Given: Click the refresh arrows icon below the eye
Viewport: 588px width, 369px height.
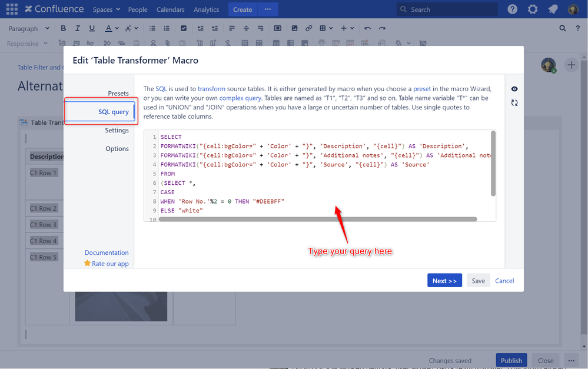Looking at the screenshot, I should pos(514,103).
